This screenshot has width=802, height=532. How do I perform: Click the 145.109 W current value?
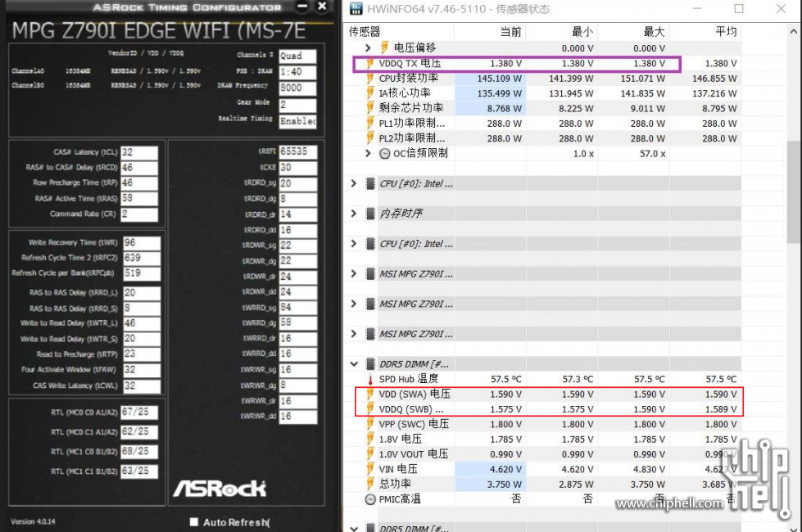click(x=499, y=79)
